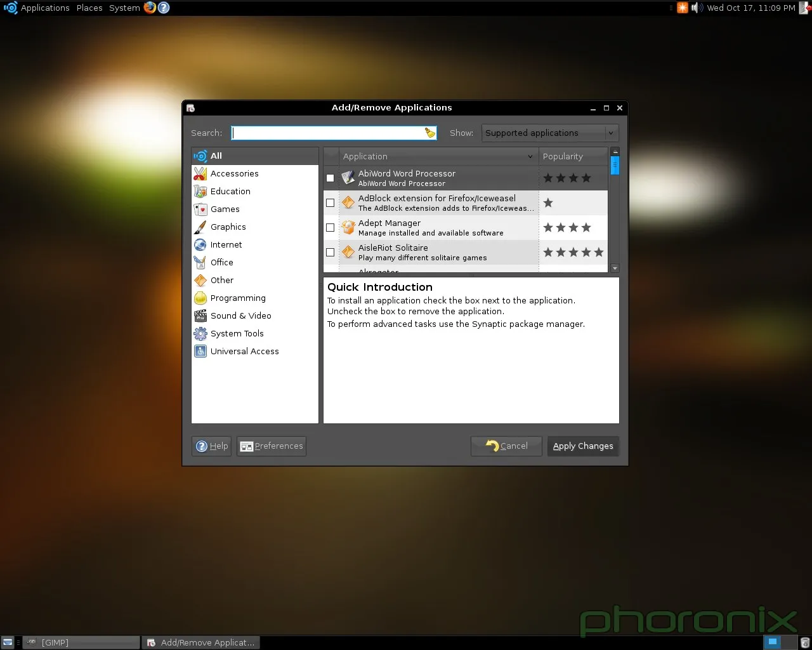
Task: Check the AbiWord Word Processor box
Action: pos(330,178)
